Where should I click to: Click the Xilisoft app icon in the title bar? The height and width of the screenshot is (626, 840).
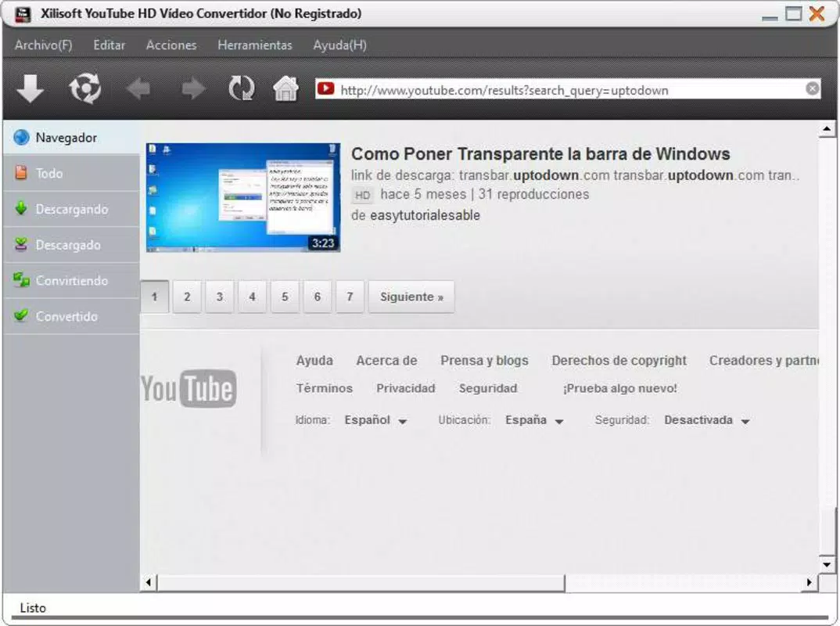tap(23, 14)
